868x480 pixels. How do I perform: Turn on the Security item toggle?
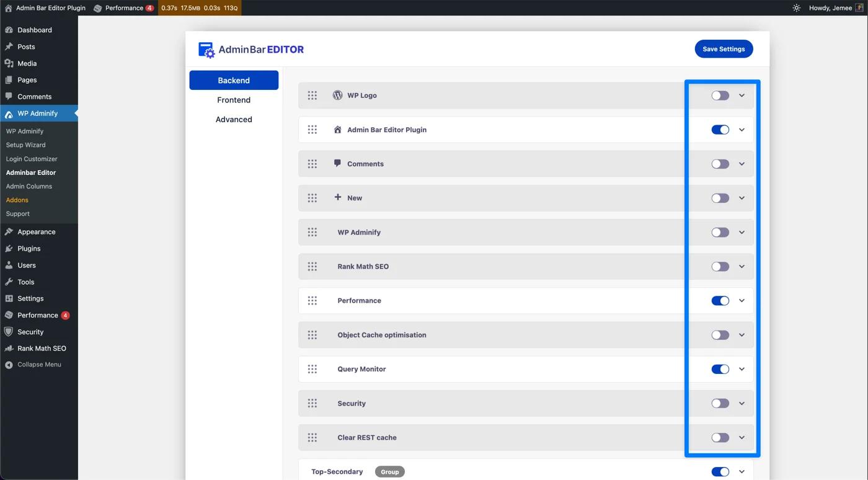coord(719,402)
